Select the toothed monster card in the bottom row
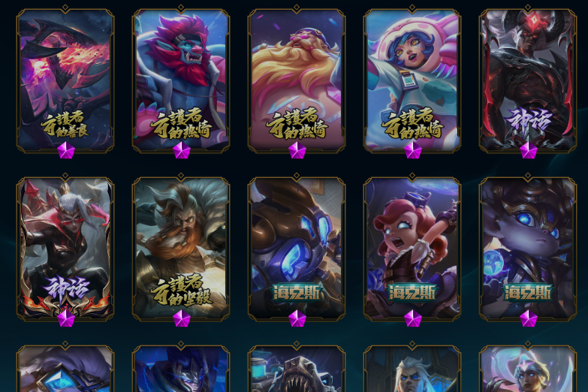Screen dimensions: 588x392 click(x=296, y=369)
